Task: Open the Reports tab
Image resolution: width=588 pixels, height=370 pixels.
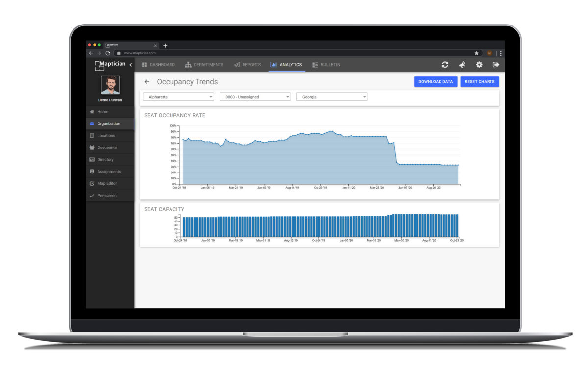Action: click(247, 65)
